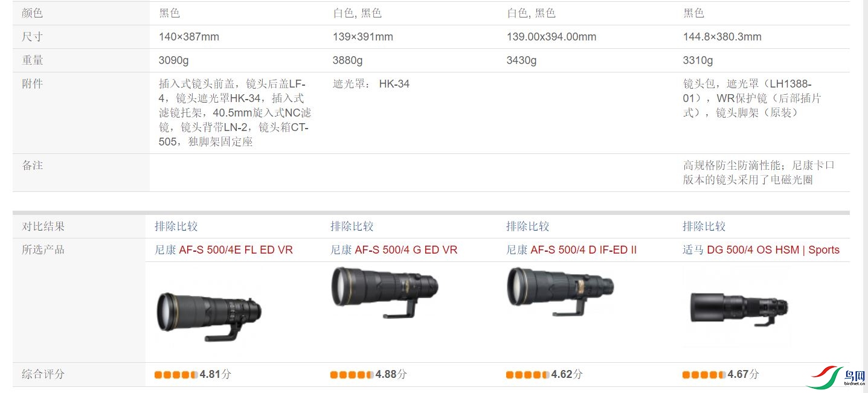Click the 对比结果 row label

pyautogui.click(x=43, y=226)
